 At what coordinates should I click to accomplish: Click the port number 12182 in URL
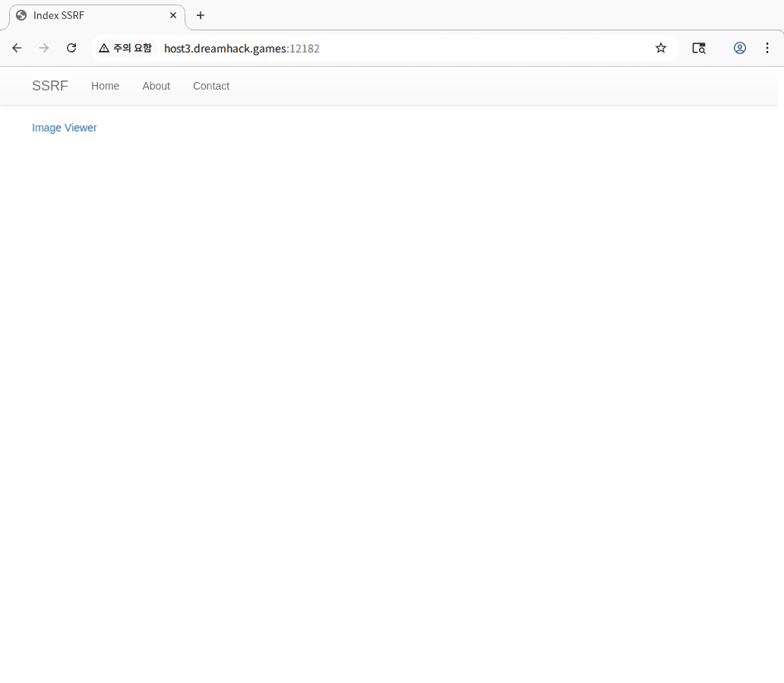tap(305, 49)
